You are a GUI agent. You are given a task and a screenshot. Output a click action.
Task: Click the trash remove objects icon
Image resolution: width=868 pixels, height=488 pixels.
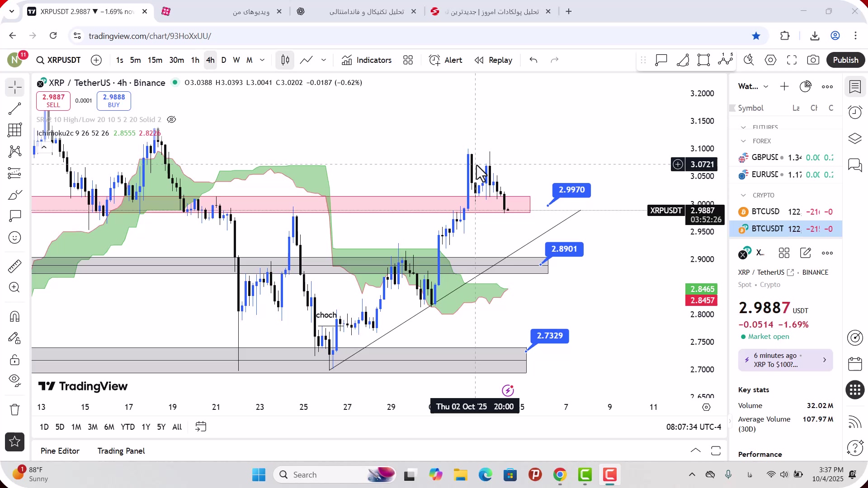pos(15,409)
